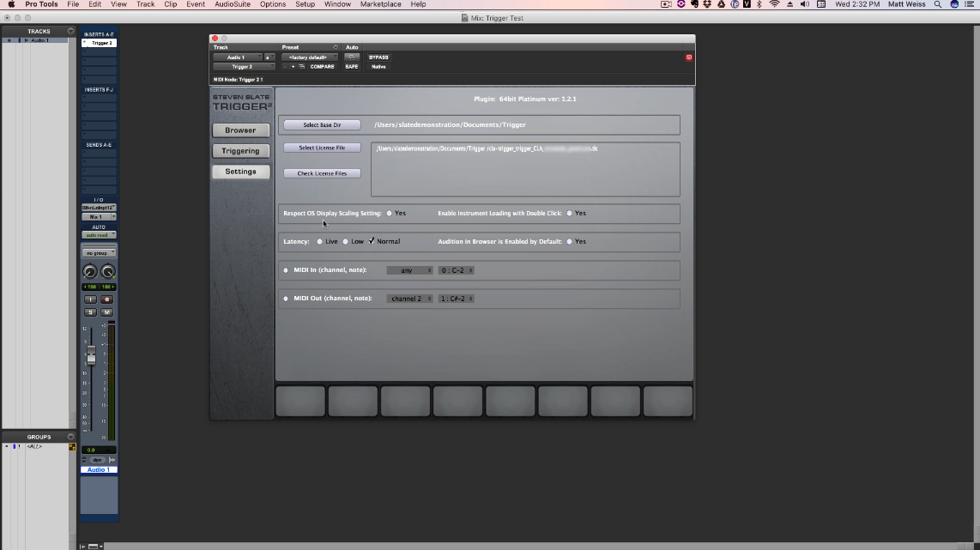
Task: Select Low latency option
Action: pos(345,242)
